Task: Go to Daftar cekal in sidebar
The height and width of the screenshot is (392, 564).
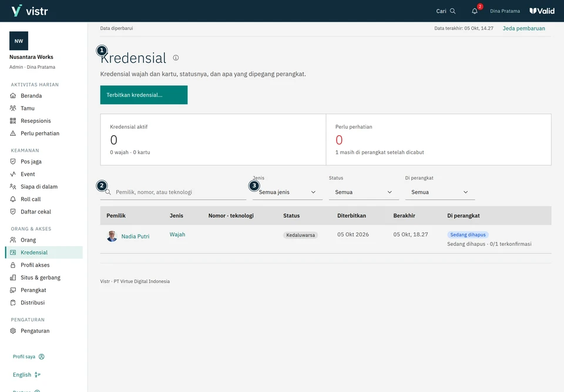Action: point(44,212)
